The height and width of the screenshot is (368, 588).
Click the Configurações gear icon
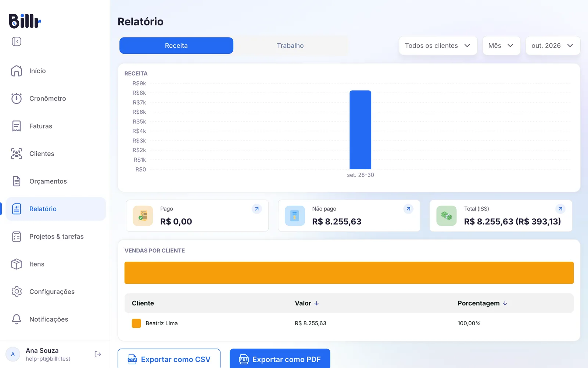[x=17, y=291]
